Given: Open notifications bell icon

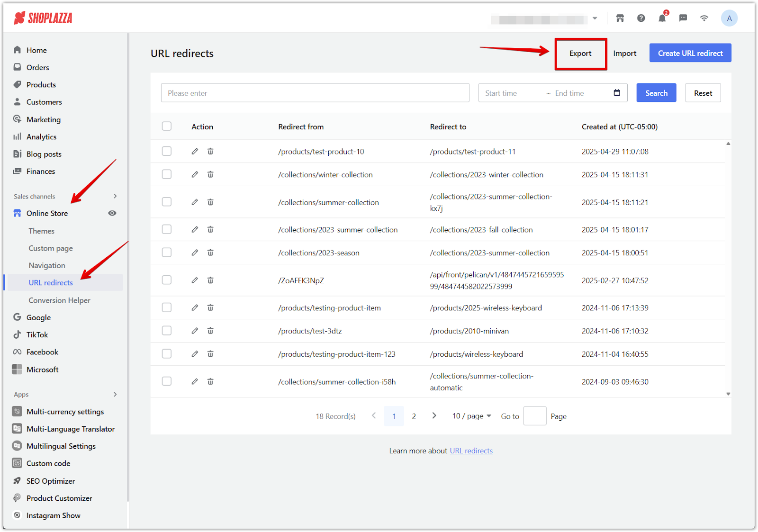Looking at the screenshot, I should (x=662, y=18).
